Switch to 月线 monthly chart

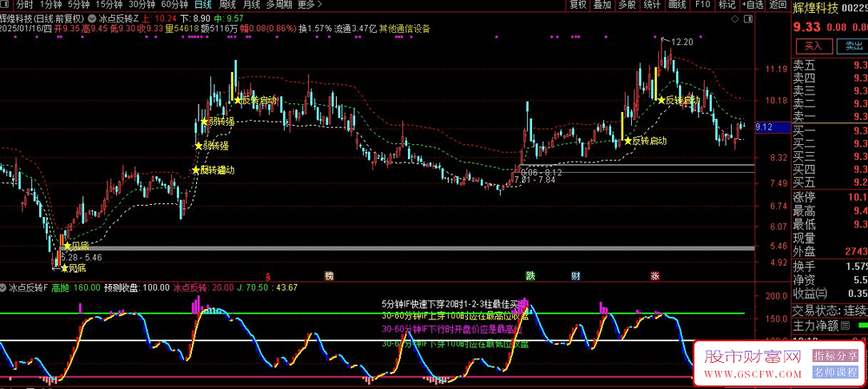pos(252,5)
